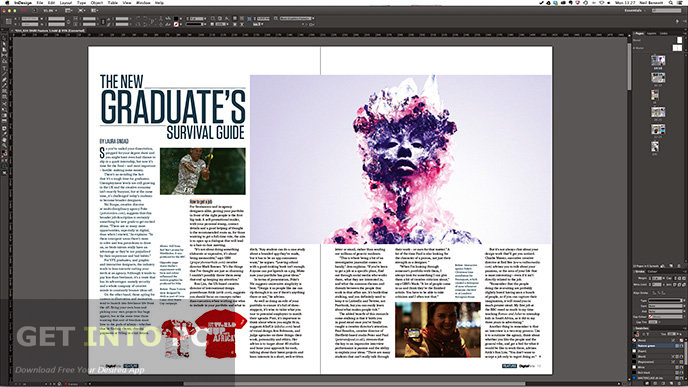The height and width of the screenshot is (387, 688).
Task: Click the reference point locator in Control panel
Action: [x=8, y=21]
